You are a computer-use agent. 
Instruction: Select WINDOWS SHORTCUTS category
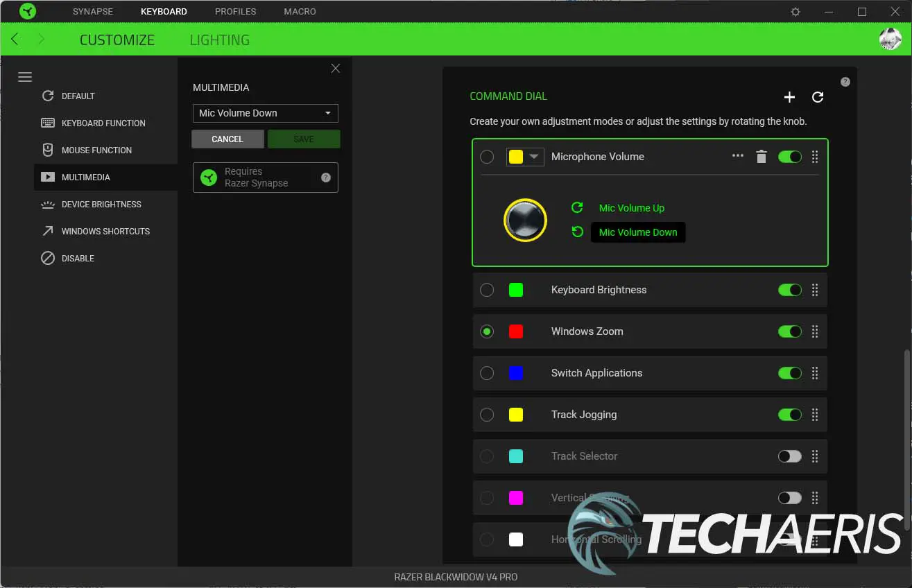point(105,231)
